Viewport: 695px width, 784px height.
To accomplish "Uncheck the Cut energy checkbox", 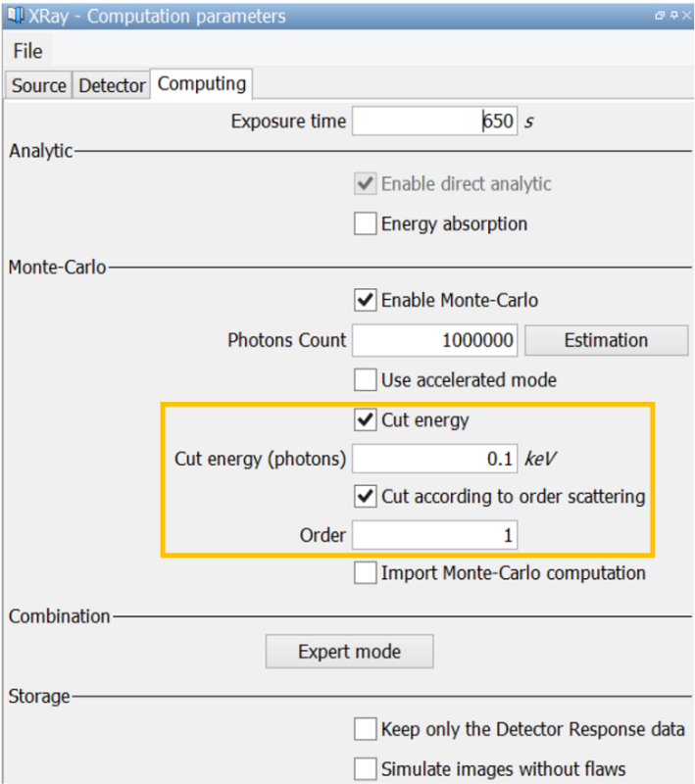I will click(366, 420).
